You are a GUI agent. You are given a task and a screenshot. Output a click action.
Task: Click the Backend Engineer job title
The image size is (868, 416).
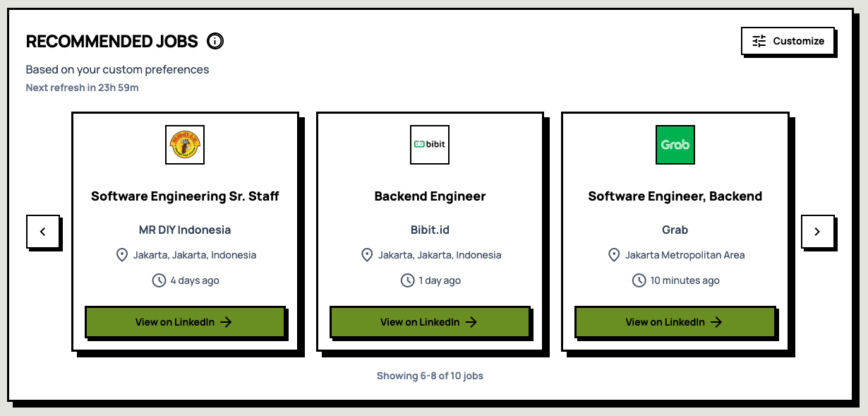(x=429, y=196)
